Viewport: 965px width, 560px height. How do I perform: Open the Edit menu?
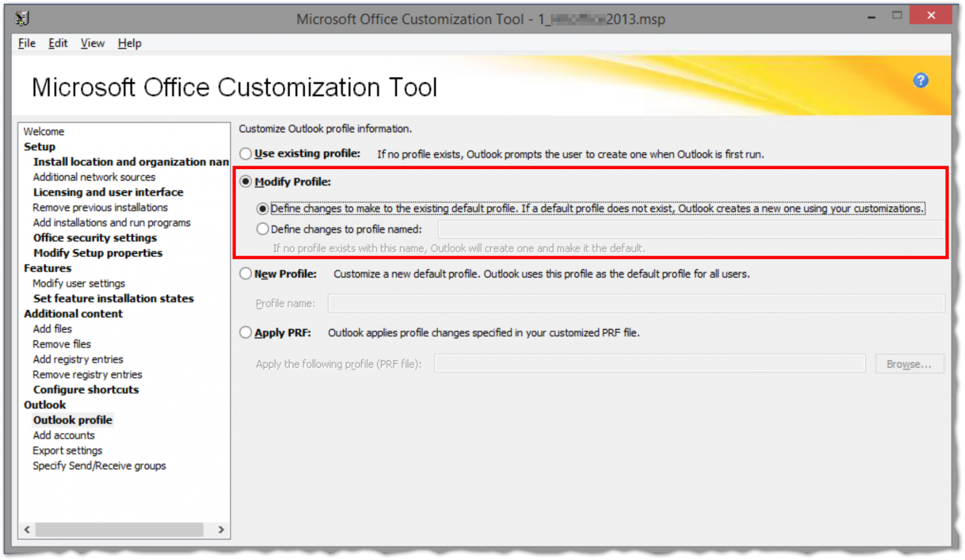(58, 43)
